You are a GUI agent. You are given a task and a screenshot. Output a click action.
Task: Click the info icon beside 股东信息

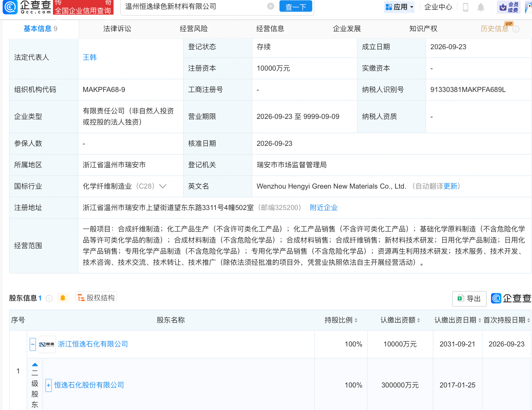[49, 298]
